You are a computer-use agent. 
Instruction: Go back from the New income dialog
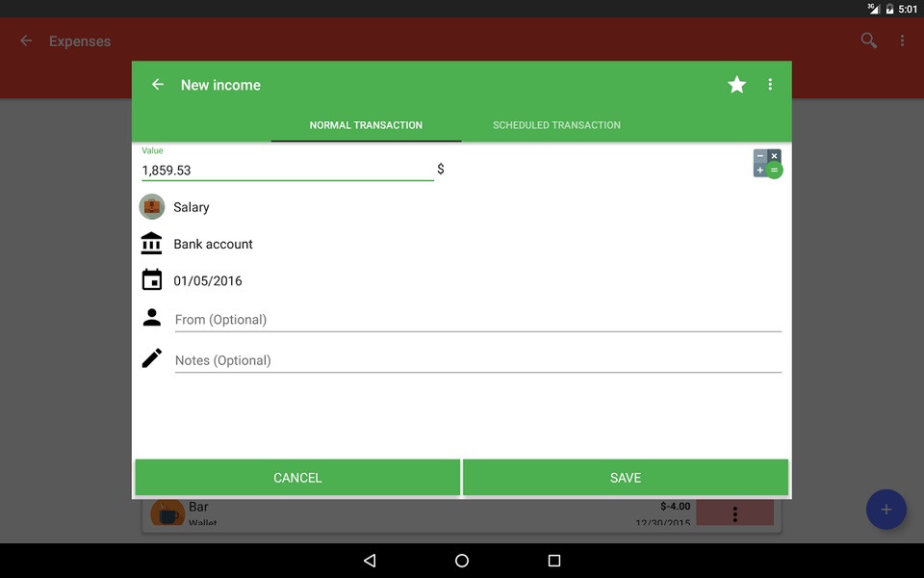(157, 85)
